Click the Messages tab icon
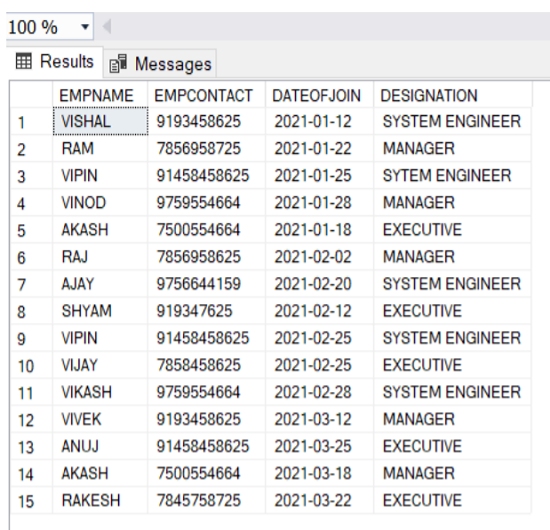The image size is (550, 530). [x=118, y=64]
